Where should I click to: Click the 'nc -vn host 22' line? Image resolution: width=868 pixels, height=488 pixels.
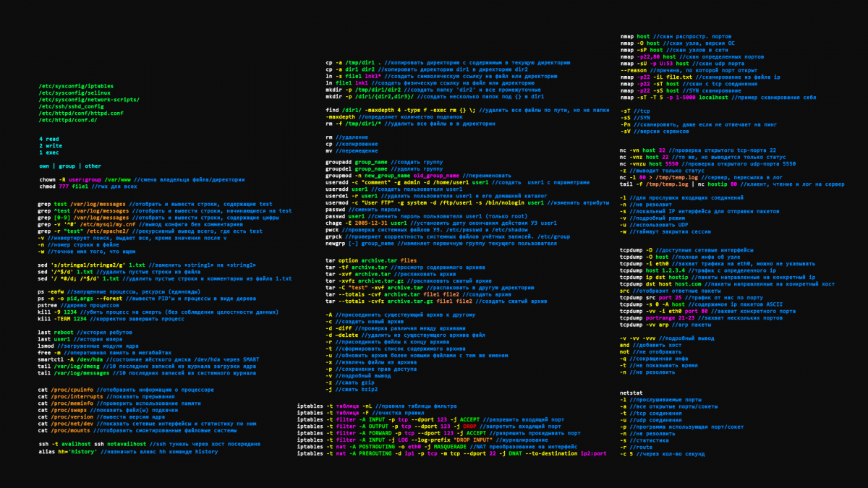tap(698, 150)
